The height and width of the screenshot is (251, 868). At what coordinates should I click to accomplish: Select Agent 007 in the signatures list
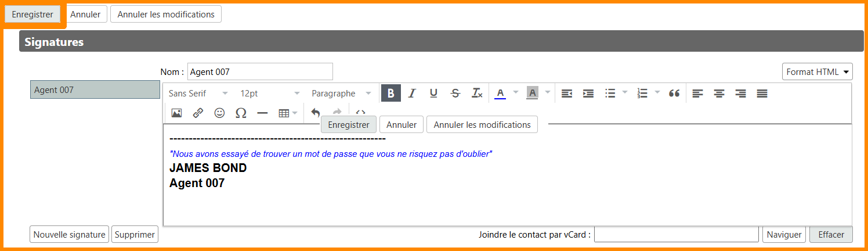point(95,90)
